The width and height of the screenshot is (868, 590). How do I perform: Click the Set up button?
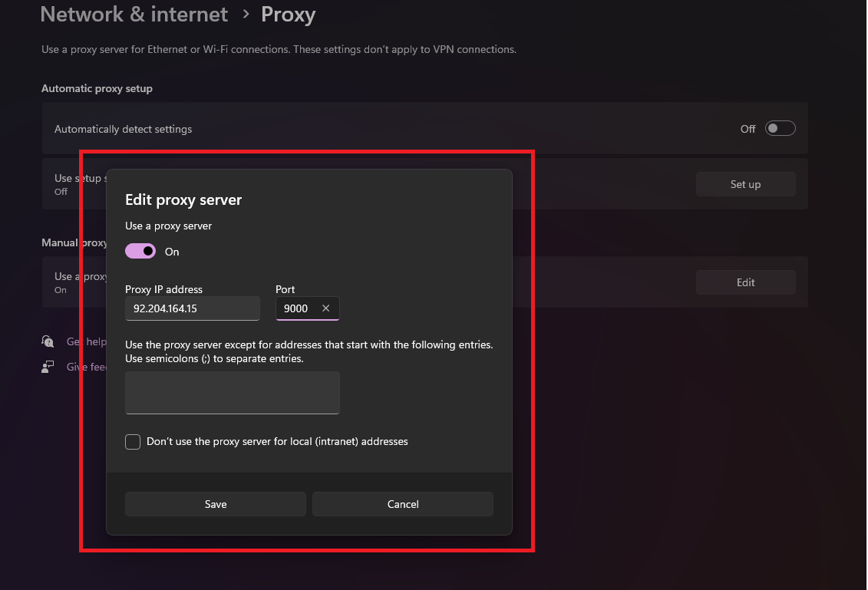click(x=744, y=183)
